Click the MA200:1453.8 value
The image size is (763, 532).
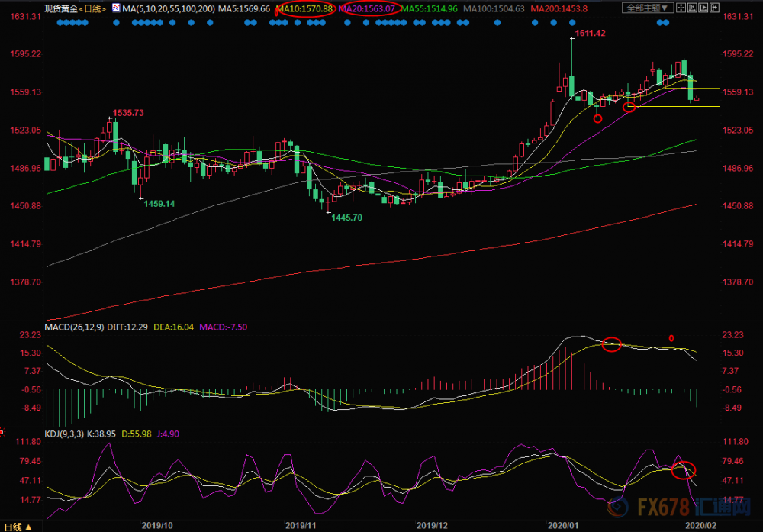[559, 8]
